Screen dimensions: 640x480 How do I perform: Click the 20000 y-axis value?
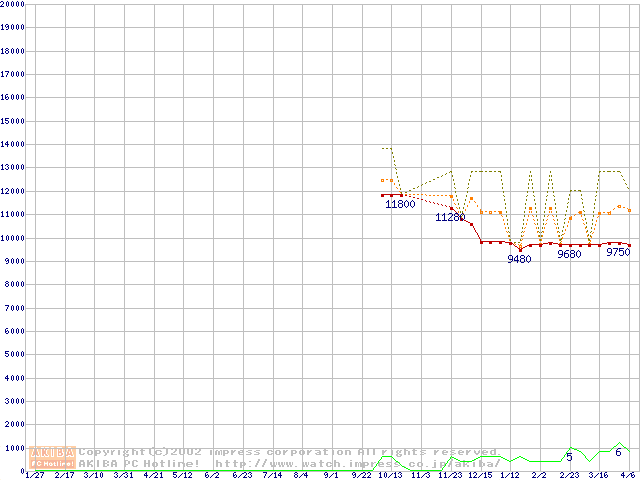(13, 4)
